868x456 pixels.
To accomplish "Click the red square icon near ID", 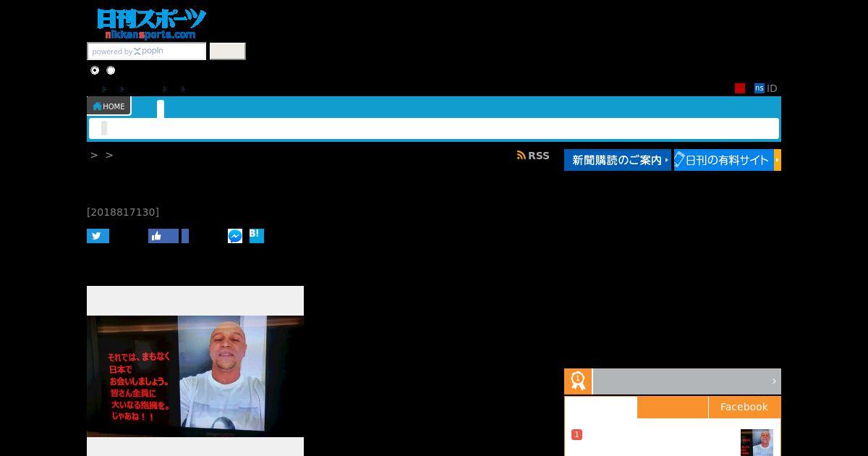I will [740, 88].
